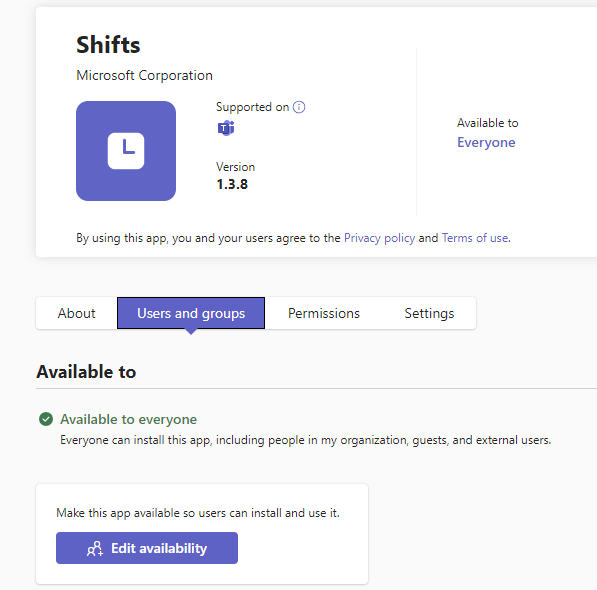Click the Supported on label

pyautogui.click(x=252, y=107)
